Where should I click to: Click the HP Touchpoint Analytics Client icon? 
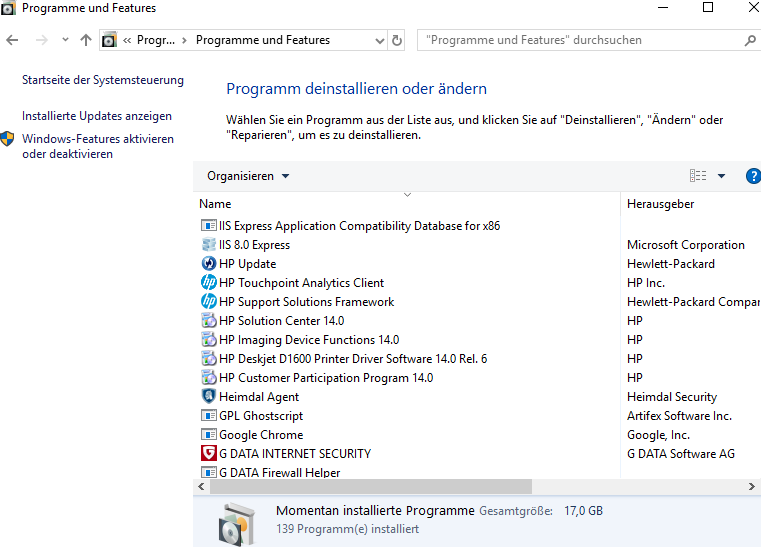pyautogui.click(x=209, y=282)
